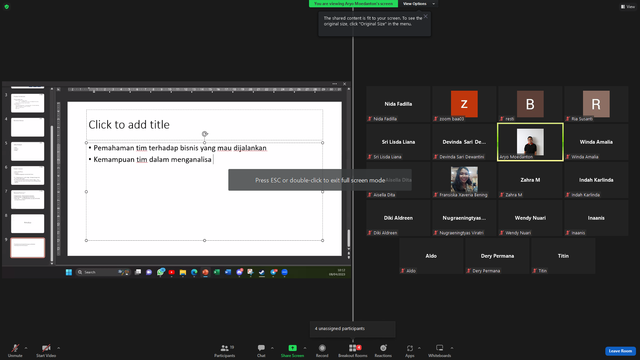This screenshot has width=640, height=360.
Task: Open the View Options dropdown
Action: click(x=419, y=4)
